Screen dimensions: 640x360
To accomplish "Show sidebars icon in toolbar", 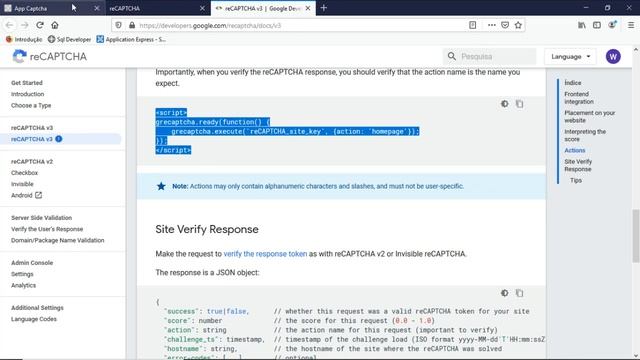I will pyautogui.click(x=597, y=25).
